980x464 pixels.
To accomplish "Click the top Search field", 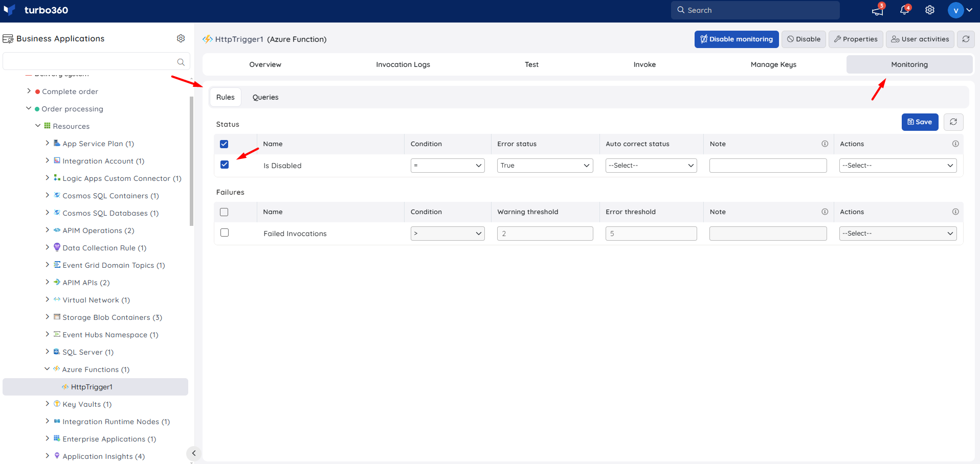I will [755, 10].
